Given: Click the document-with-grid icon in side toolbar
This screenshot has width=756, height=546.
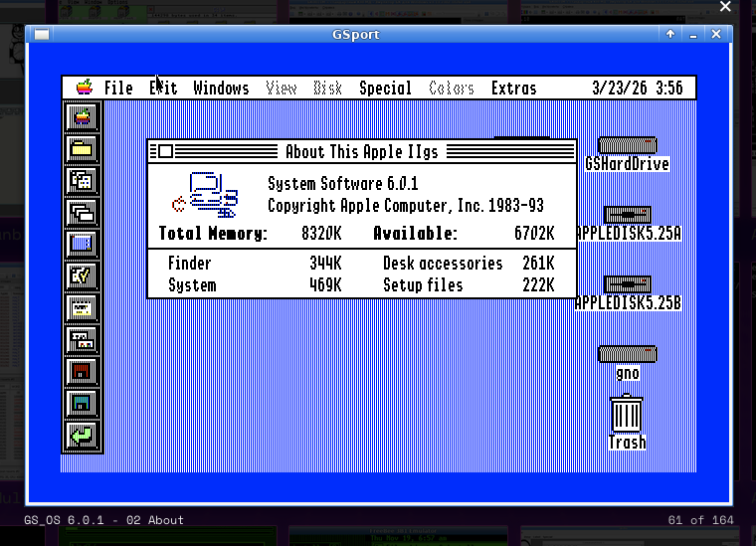Looking at the screenshot, I should pyautogui.click(x=82, y=181).
